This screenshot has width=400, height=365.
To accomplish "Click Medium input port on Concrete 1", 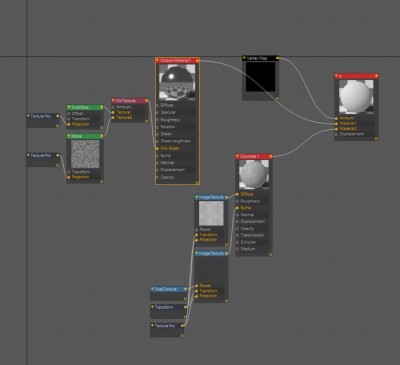I will click(237, 249).
